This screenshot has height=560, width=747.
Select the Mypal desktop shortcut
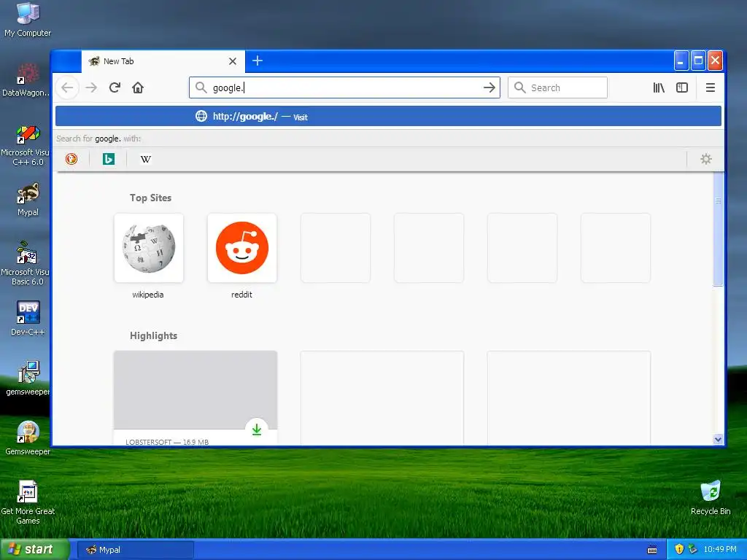click(x=28, y=200)
